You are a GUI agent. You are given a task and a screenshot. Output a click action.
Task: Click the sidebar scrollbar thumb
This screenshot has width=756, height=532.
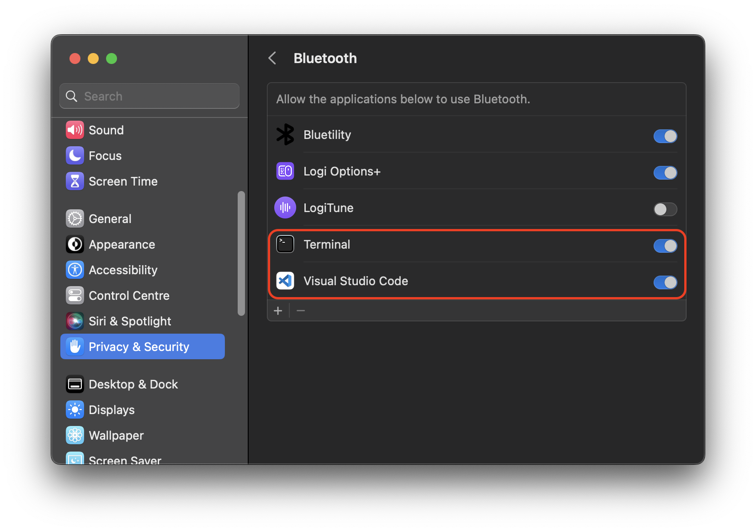coord(241,253)
